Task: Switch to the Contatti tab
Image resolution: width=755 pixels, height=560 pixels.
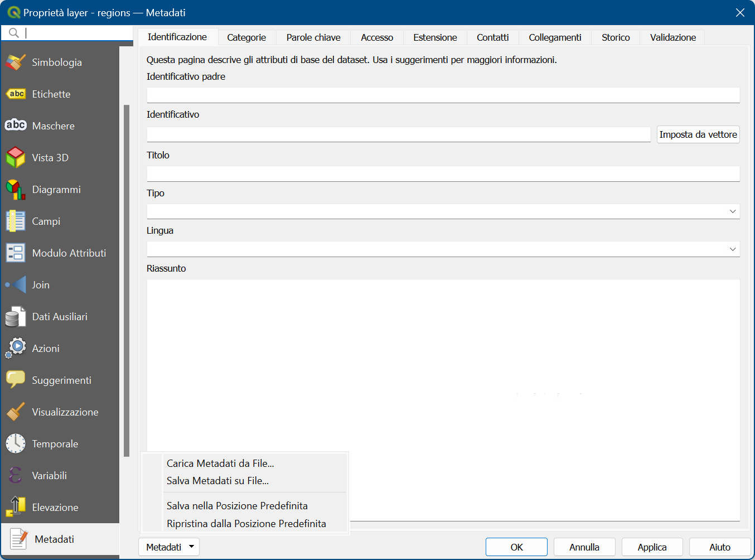Action: pyautogui.click(x=493, y=37)
